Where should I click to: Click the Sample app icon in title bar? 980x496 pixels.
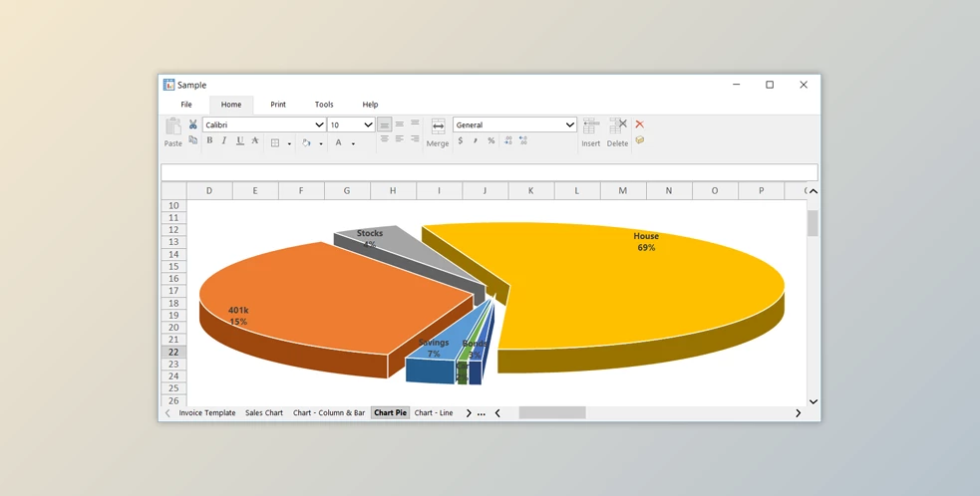(168, 85)
